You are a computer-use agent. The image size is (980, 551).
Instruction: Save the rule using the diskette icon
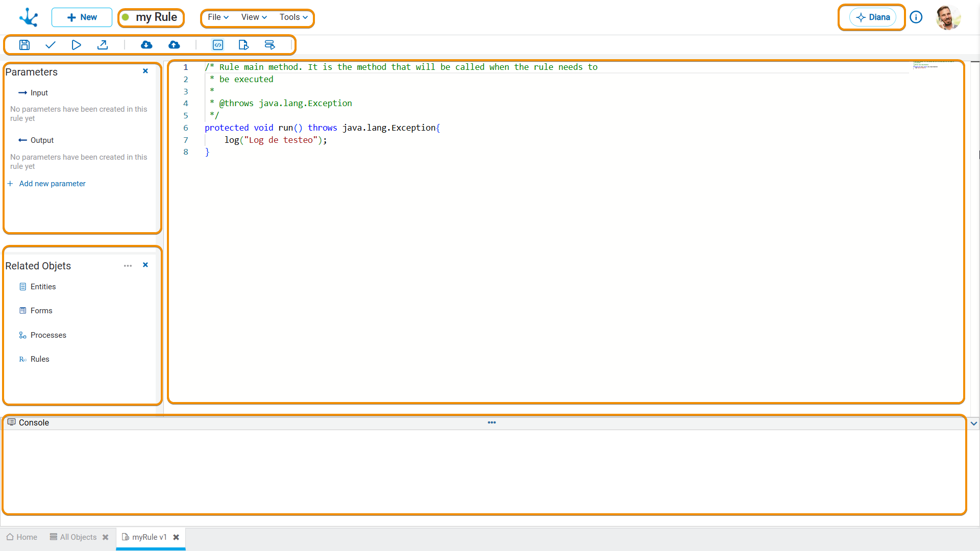[x=24, y=45]
